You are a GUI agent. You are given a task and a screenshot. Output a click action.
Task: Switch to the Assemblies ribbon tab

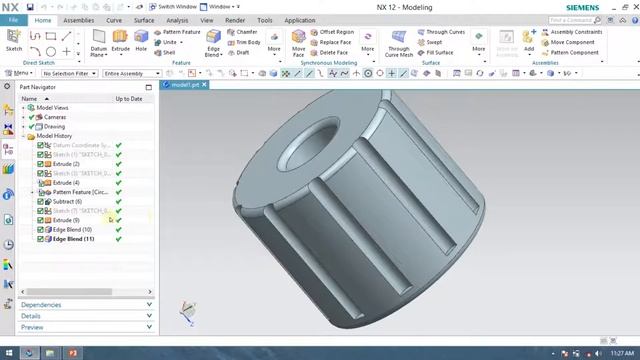[79, 20]
